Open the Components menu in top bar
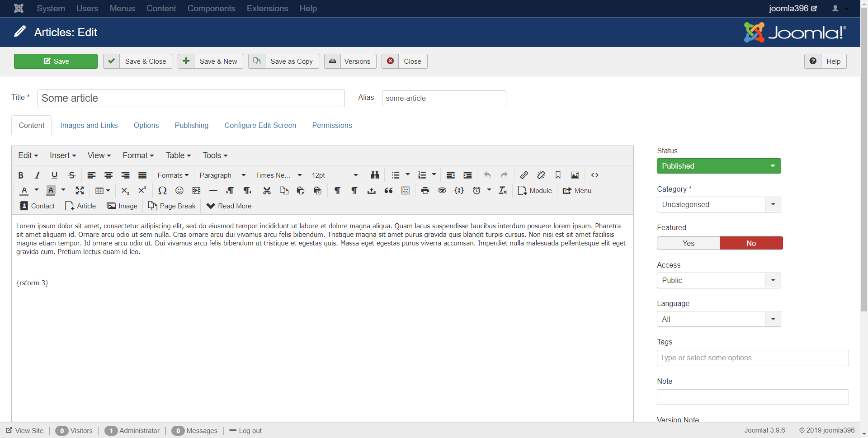868x438 pixels. (x=211, y=9)
